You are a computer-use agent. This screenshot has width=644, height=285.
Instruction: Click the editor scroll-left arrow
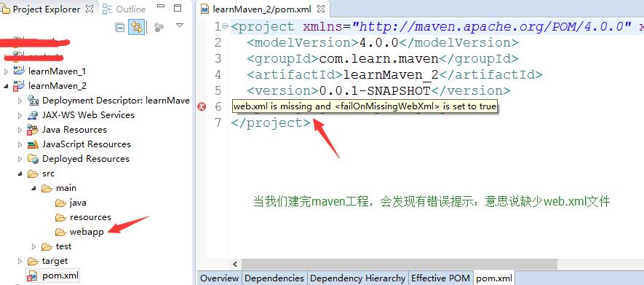235,264
